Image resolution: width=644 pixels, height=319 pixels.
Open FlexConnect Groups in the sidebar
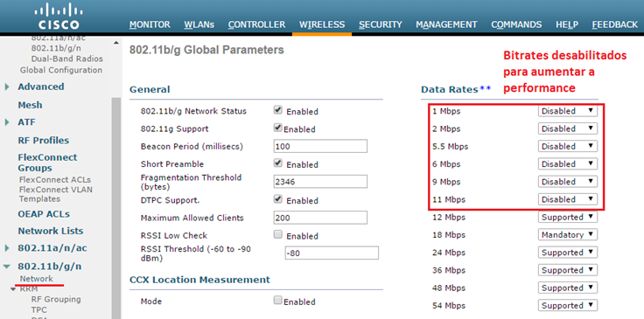47,163
